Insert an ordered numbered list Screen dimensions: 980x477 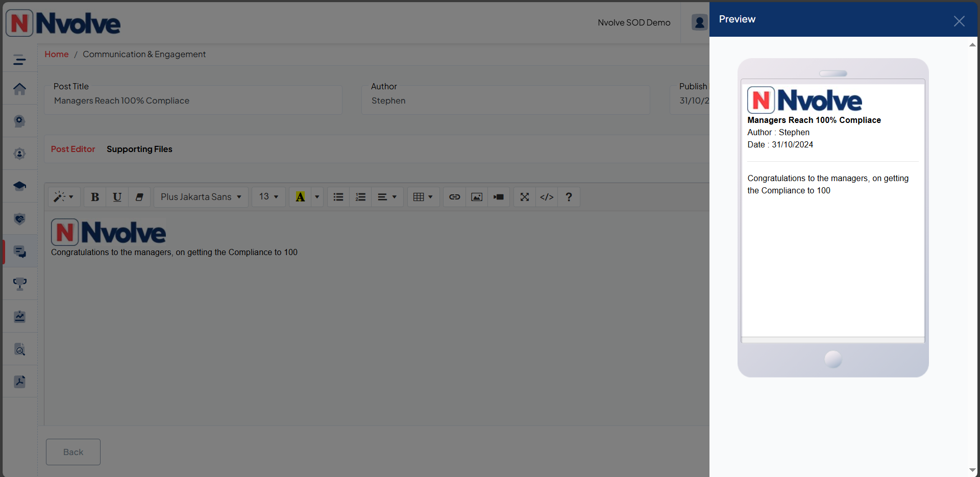point(360,197)
